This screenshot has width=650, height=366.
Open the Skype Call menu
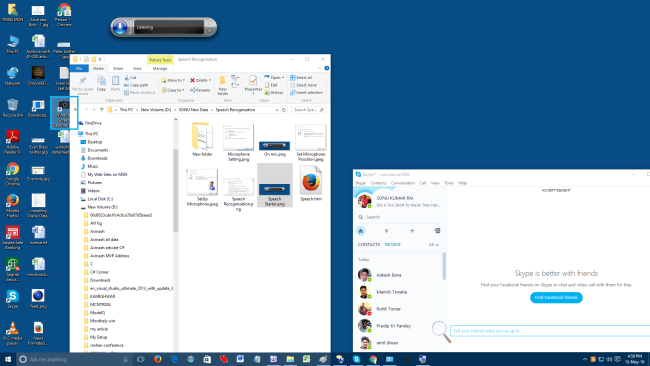pyautogui.click(x=422, y=183)
